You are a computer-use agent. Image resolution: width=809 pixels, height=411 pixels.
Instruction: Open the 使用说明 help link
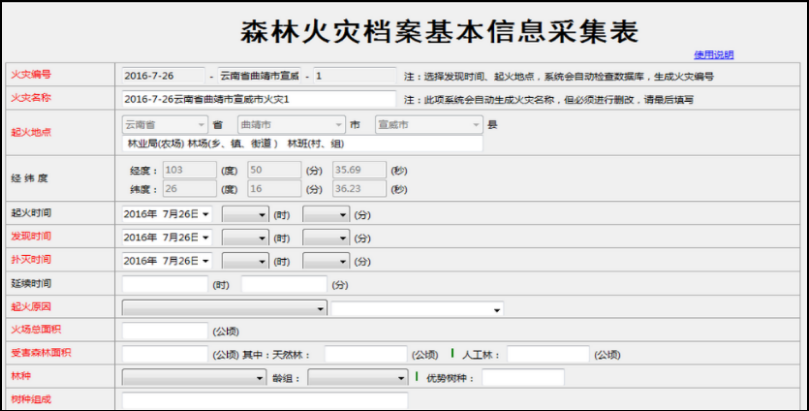click(x=714, y=55)
